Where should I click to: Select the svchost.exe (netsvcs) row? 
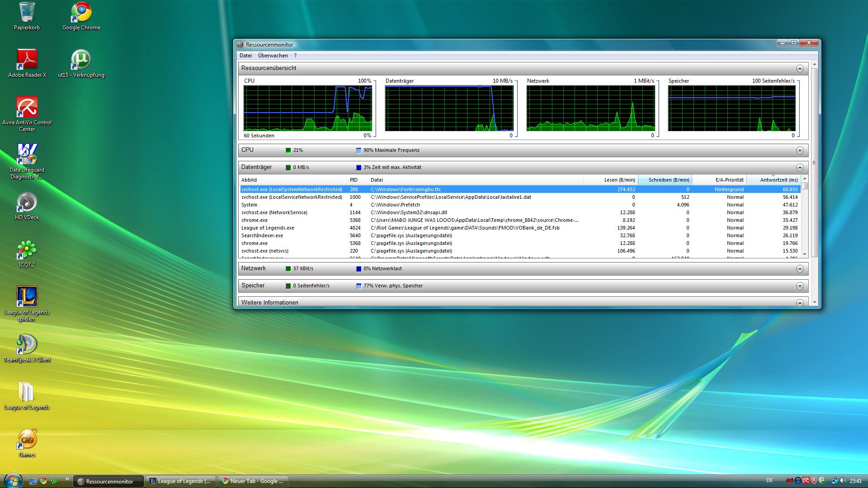(x=520, y=251)
